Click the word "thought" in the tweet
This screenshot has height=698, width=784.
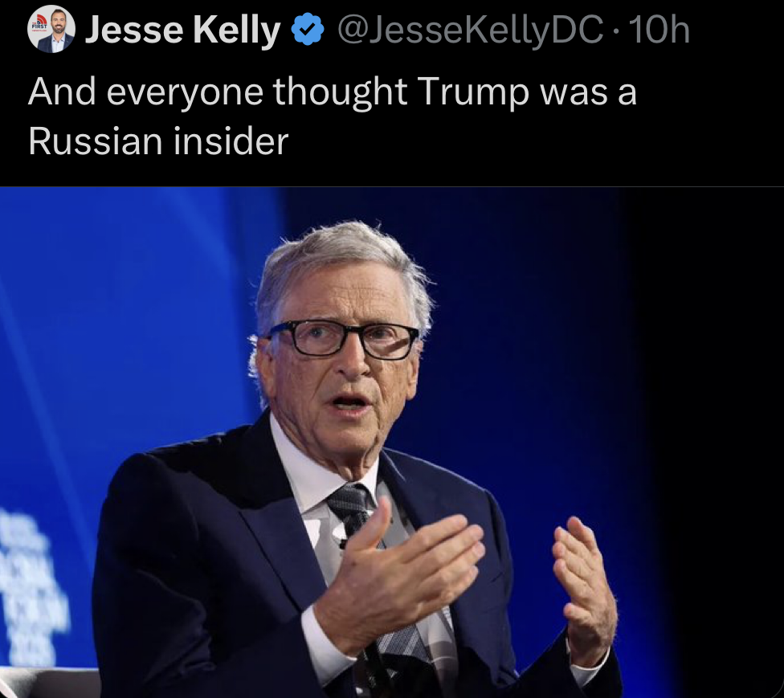340,93
